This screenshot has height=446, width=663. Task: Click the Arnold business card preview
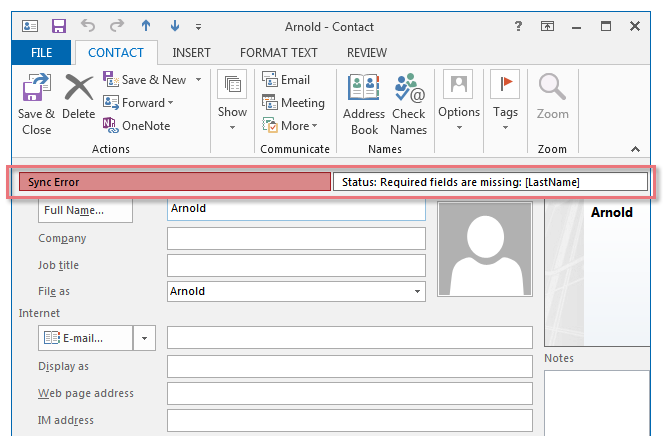[x=597, y=273]
